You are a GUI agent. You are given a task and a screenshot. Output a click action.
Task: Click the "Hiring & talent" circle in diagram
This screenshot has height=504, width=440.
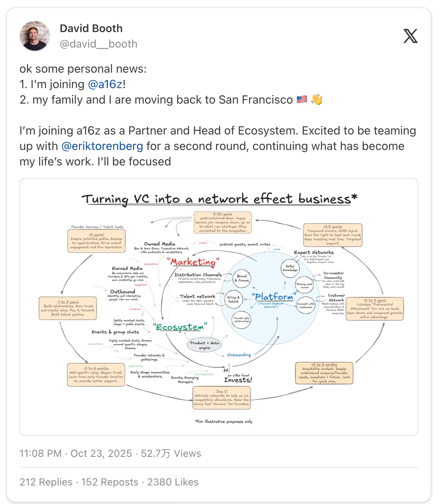pyautogui.click(x=234, y=299)
